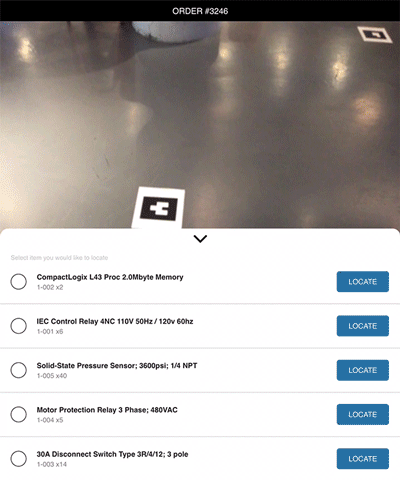Image resolution: width=400 pixels, height=480 pixels.
Task: Click Solid-State Pressure Sensor item name
Action: (x=117, y=366)
